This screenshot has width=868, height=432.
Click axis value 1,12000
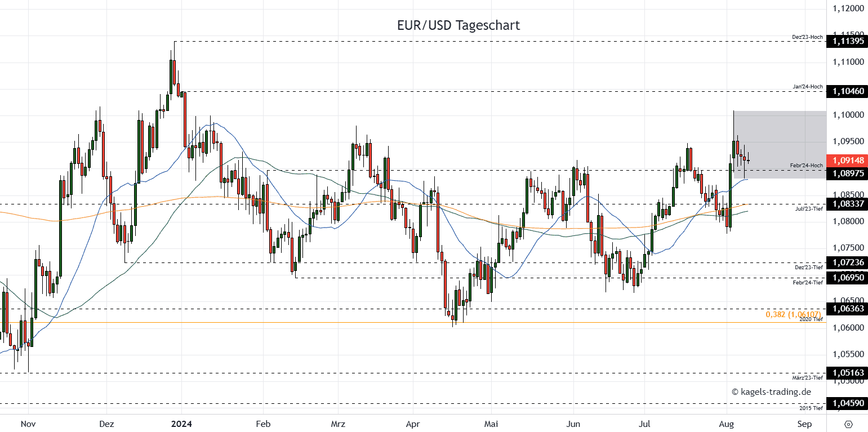tap(848, 9)
